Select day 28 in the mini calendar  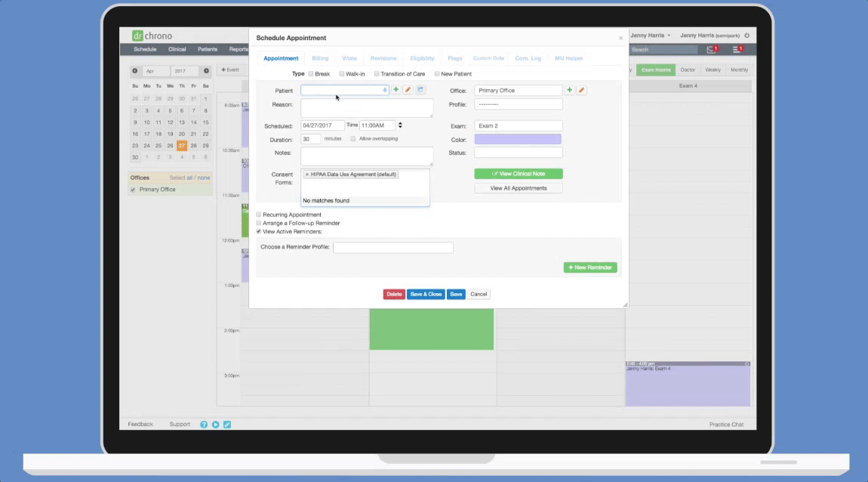coord(194,146)
